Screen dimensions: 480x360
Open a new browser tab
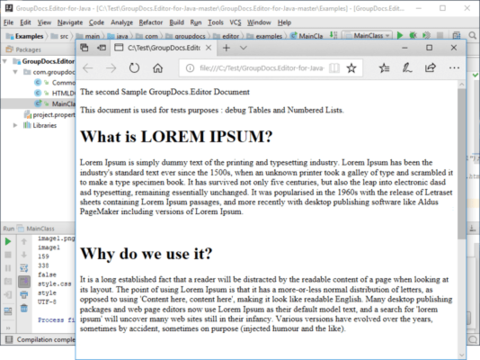(226, 48)
